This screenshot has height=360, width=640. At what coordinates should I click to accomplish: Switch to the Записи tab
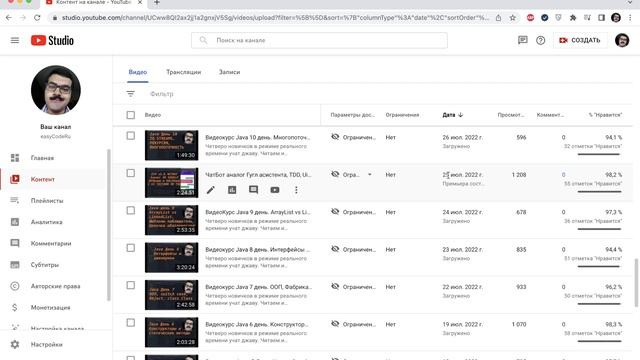tap(229, 72)
